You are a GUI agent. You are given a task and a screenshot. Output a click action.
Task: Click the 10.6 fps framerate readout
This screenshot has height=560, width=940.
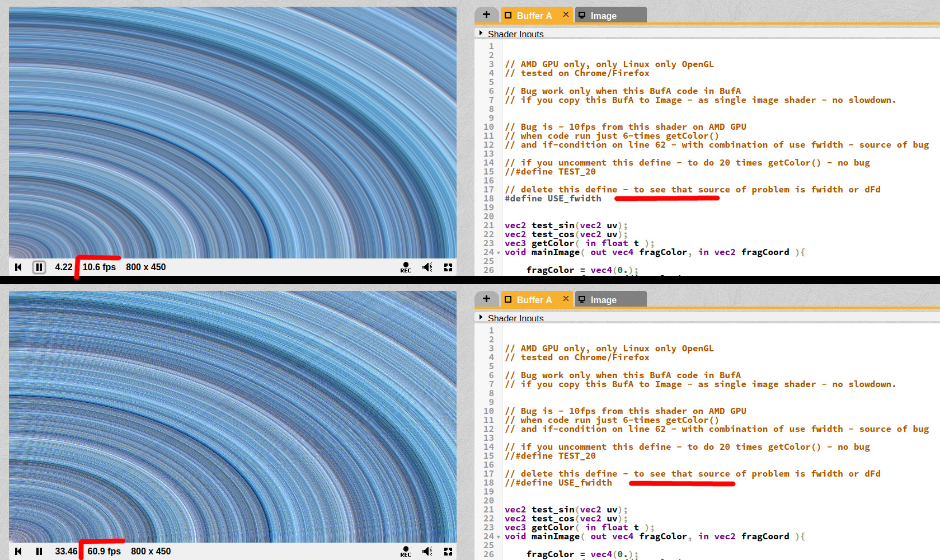coord(99,267)
